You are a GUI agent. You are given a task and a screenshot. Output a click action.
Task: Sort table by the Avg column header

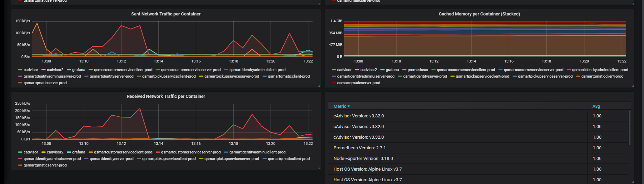[596, 106]
